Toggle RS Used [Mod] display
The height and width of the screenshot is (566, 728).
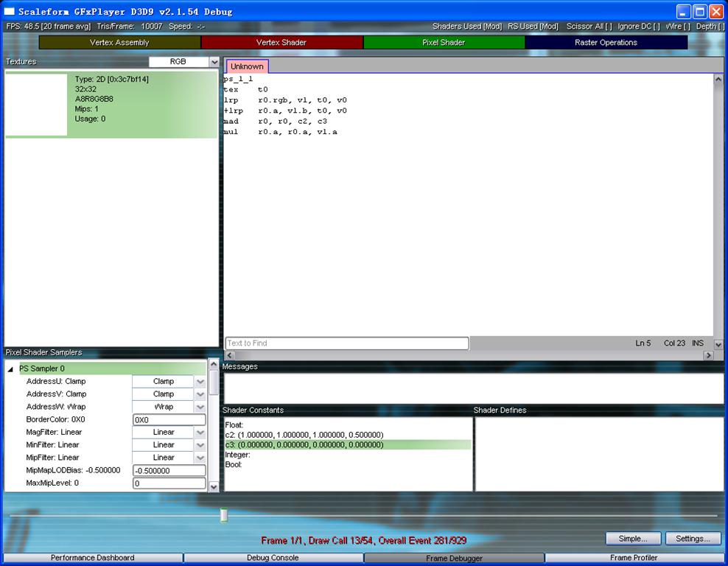(x=533, y=27)
